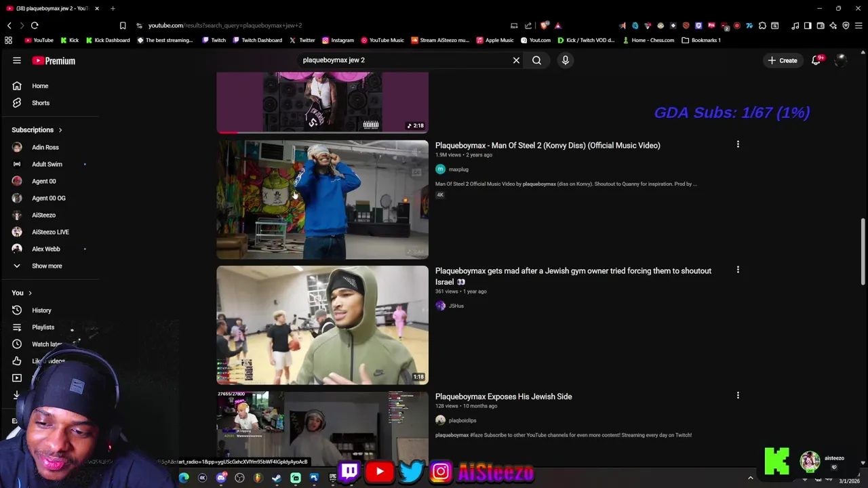Open more options for Exposes His Jewish Side
868x488 pixels.
(738, 395)
